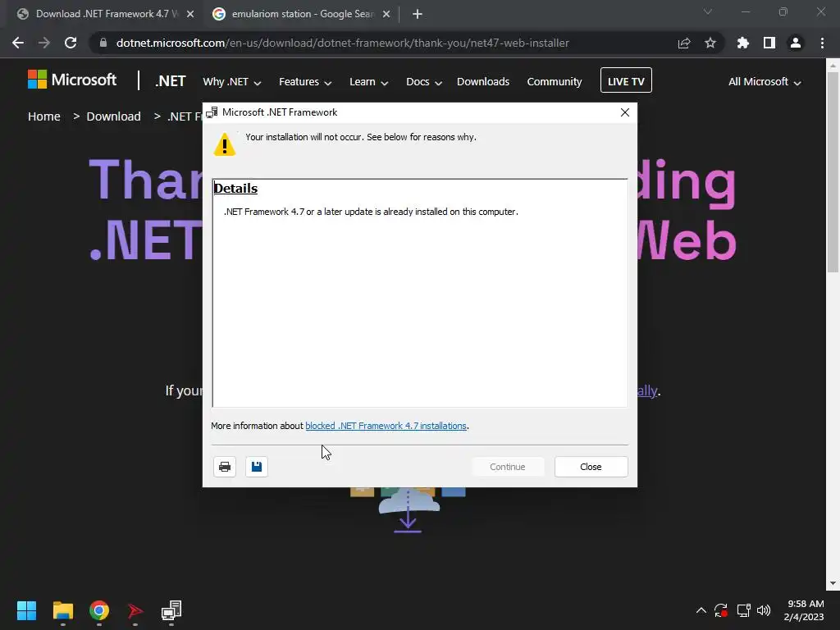Click the Home breadcrumb link
This screenshot has width=840, height=630.
coord(44,116)
